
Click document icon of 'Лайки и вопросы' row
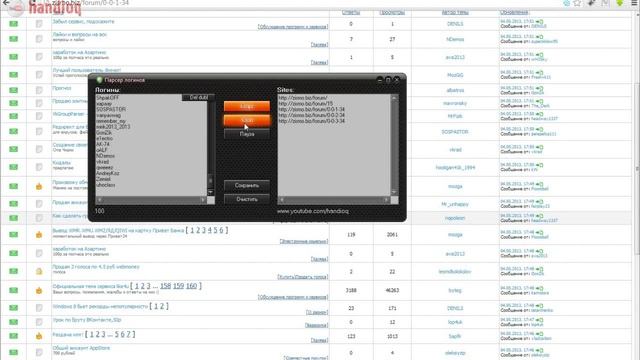click(x=39, y=39)
